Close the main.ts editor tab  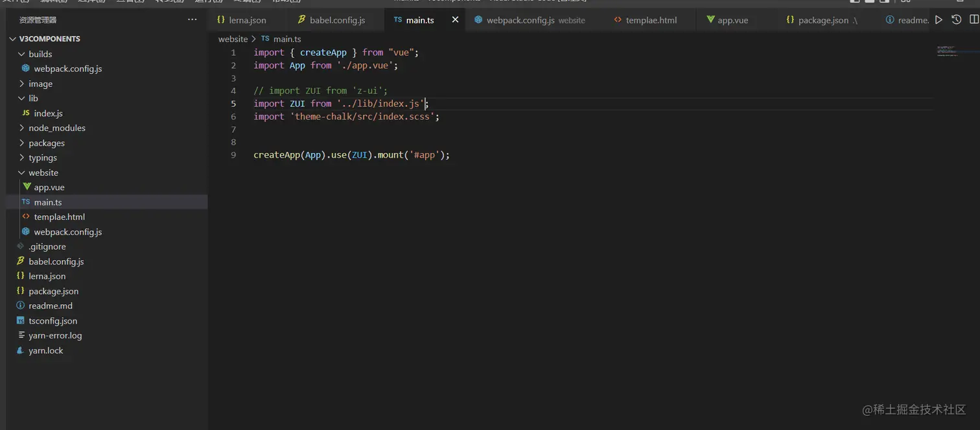point(455,20)
